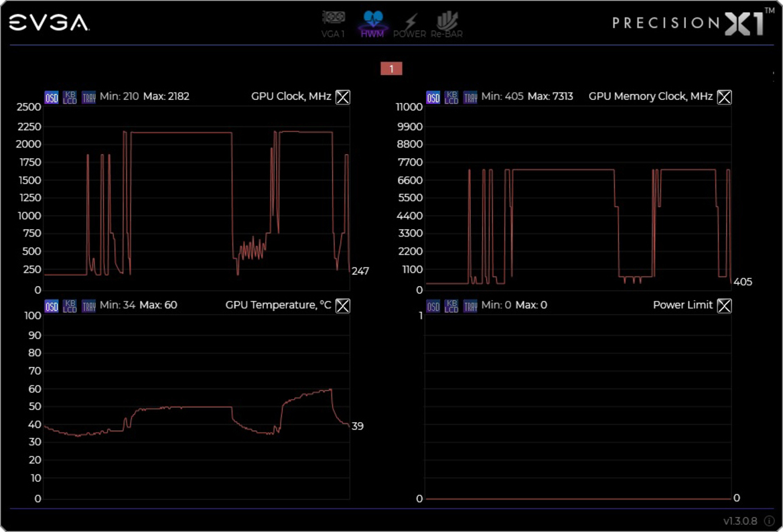
Task: Click the Max: 7313 value
Action: click(551, 96)
